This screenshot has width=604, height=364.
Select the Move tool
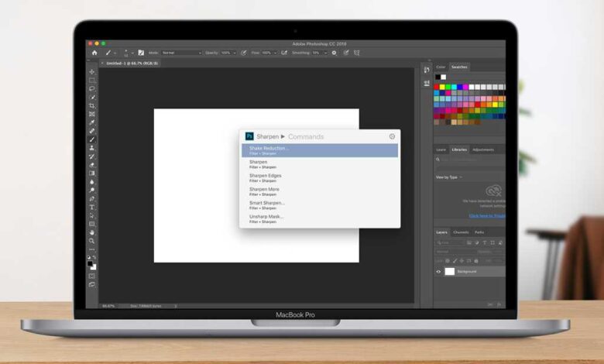pyautogui.click(x=91, y=72)
